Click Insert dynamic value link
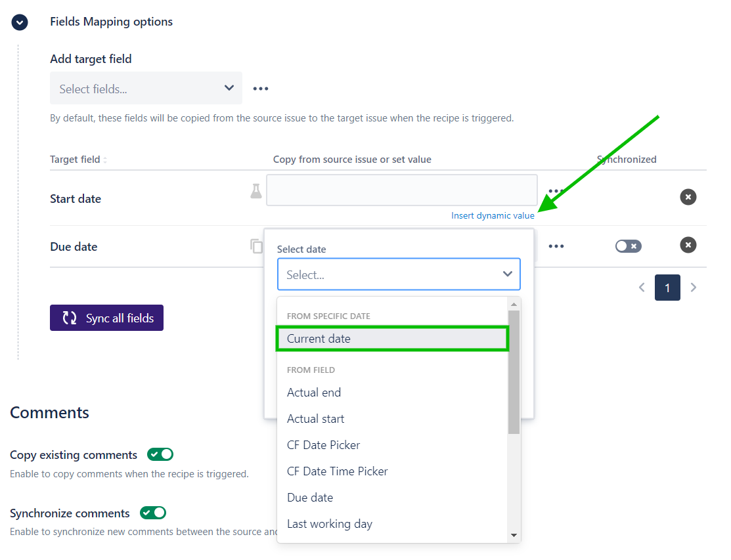 [x=492, y=216]
